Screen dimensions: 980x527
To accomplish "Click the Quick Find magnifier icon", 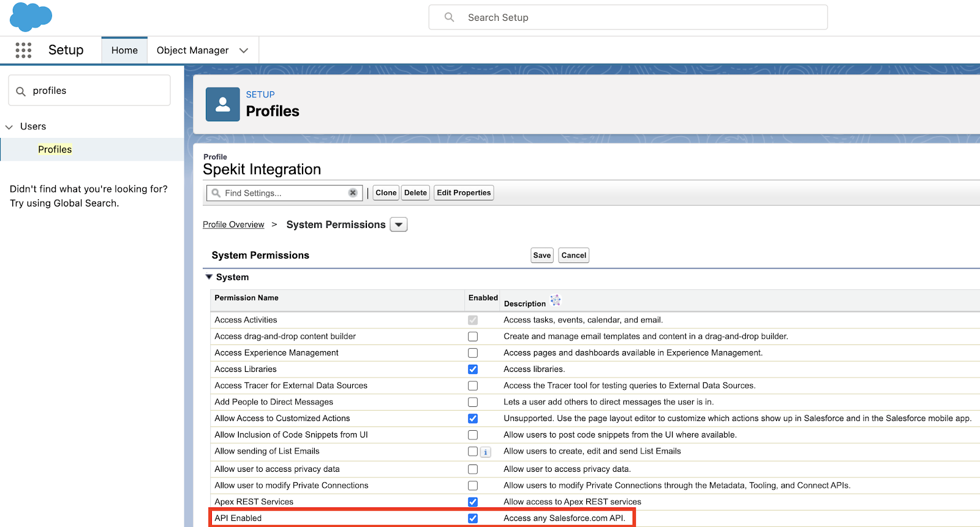I will pyautogui.click(x=21, y=91).
